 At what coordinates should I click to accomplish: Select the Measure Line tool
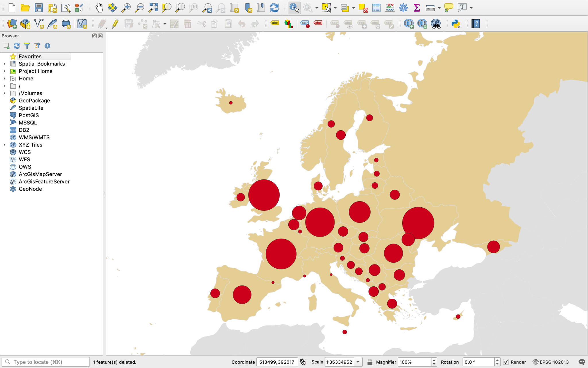431,8
